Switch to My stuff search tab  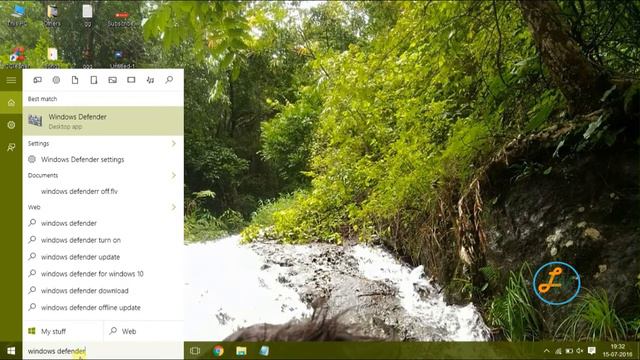point(63,331)
